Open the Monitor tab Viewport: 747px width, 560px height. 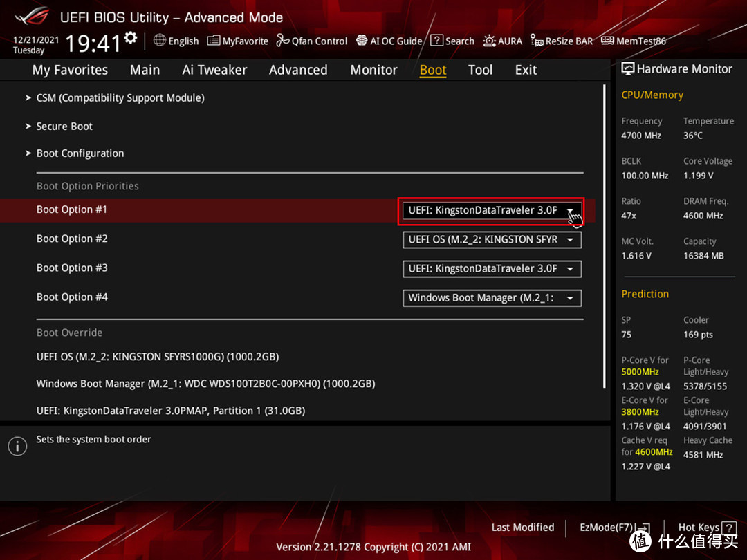373,70
